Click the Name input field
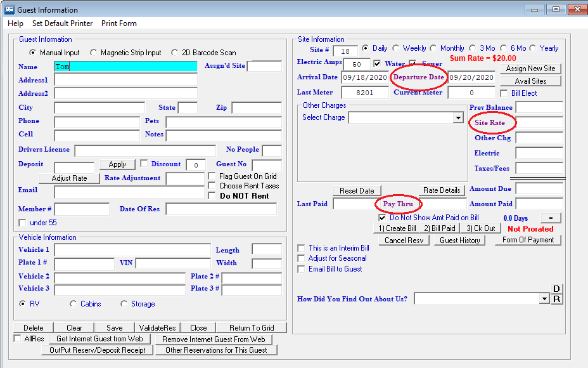 pyautogui.click(x=125, y=67)
